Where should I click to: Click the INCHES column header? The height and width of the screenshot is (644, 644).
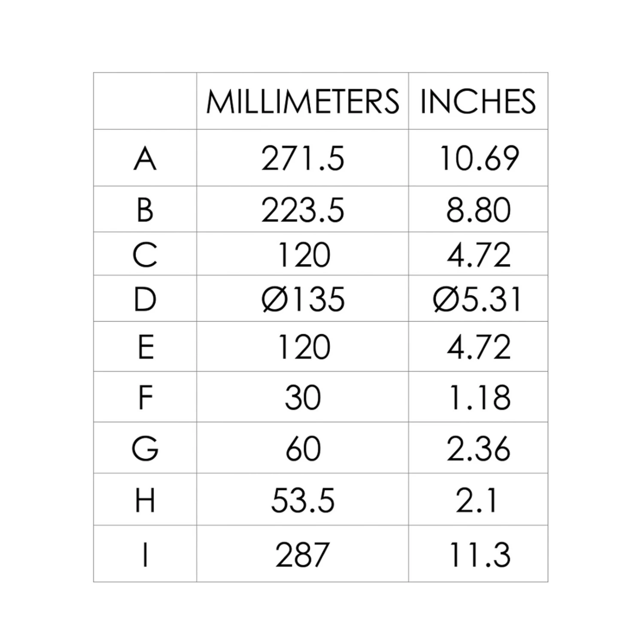click(478, 102)
